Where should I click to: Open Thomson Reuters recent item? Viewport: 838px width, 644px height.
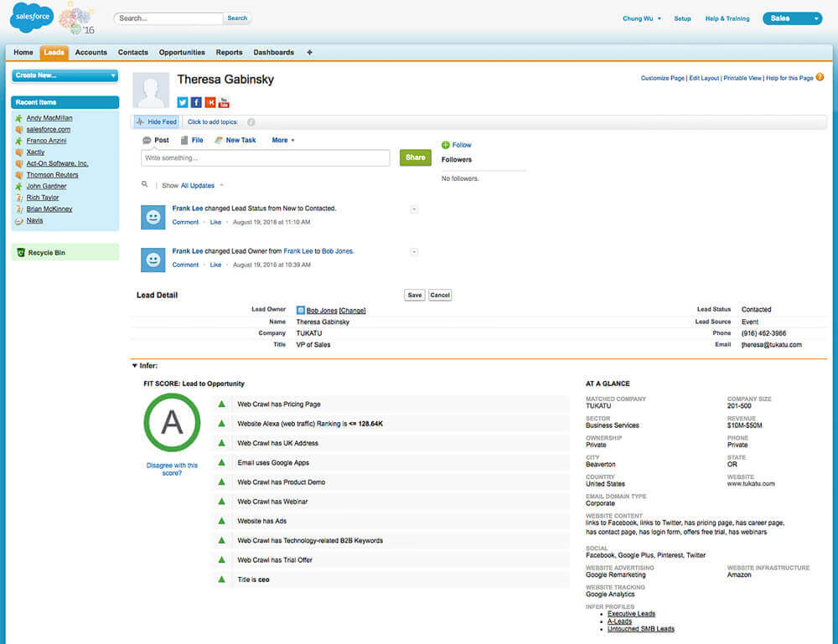click(52, 175)
